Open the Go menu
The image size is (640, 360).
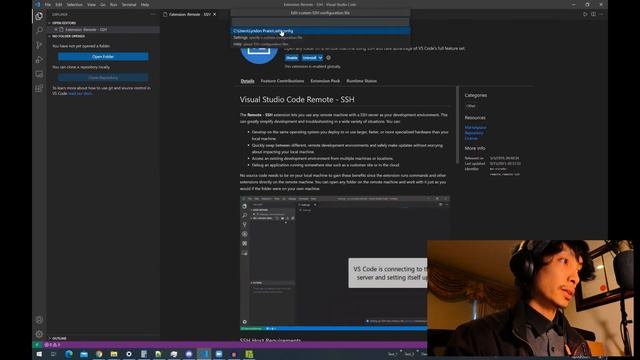(x=103, y=4)
